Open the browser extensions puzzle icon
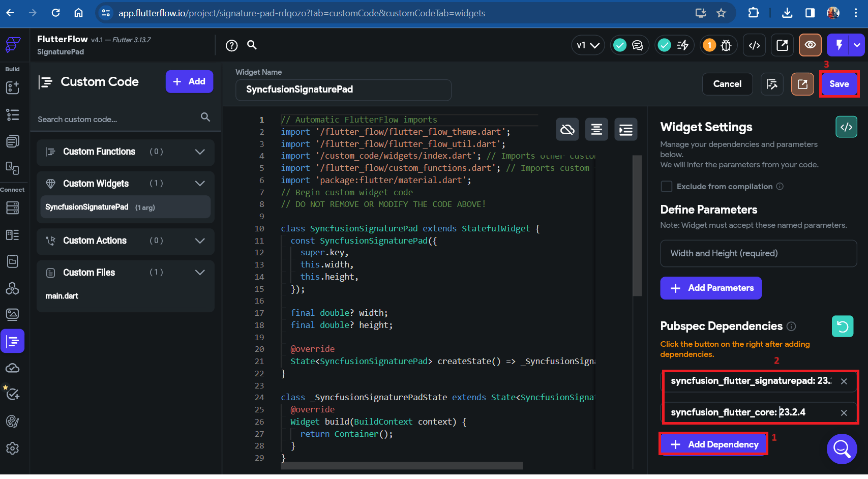Image resolution: width=868 pixels, height=479 pixels. pos(754,13)
